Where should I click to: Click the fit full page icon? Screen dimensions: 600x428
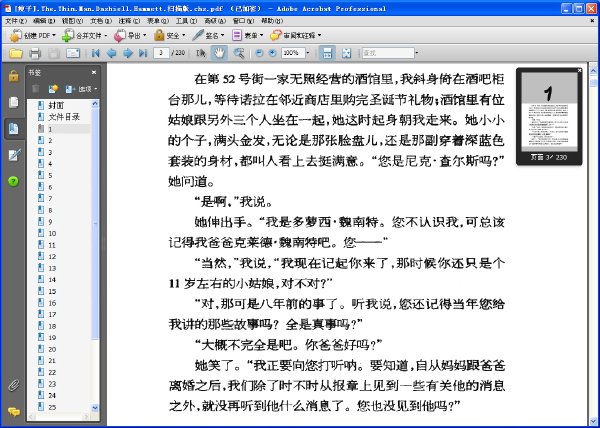[x=346, y=53]
